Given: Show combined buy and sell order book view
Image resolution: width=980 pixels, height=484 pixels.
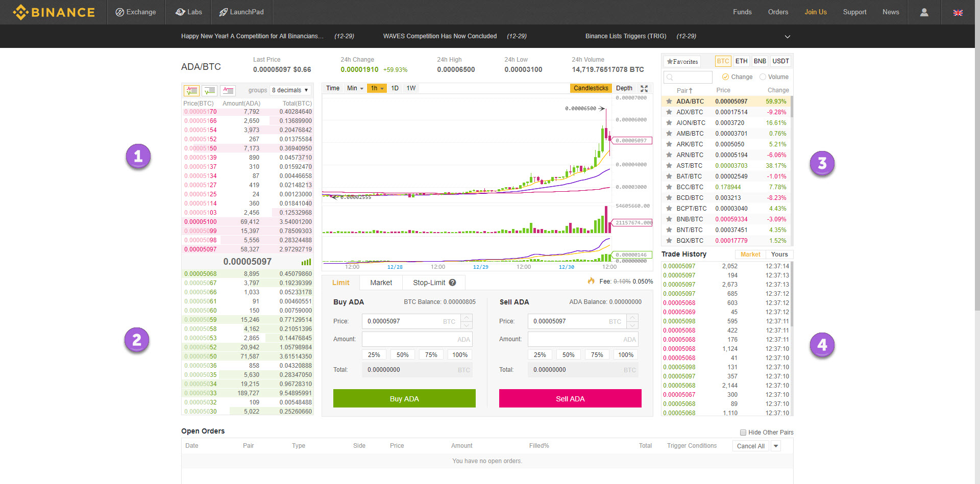Looking at the screenshot, I should pyautogui.click(x=191, y=91).
